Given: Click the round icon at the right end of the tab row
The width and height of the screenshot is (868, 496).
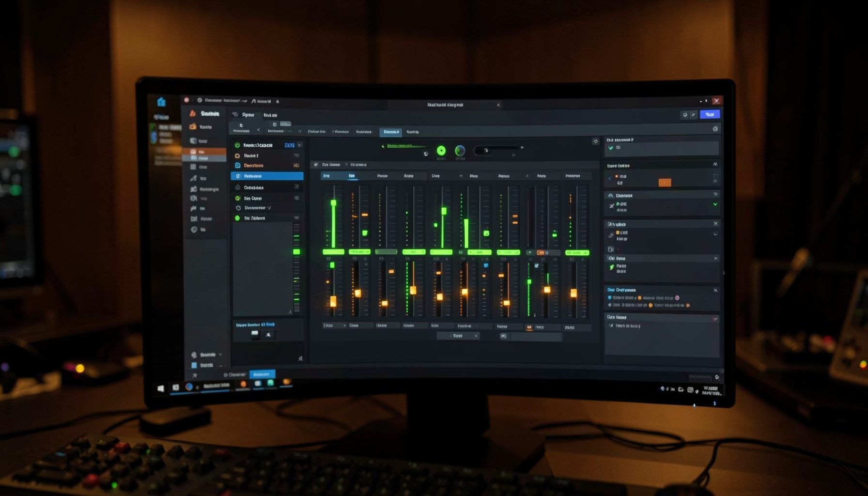Looking at the screenshot, I should pos(715,129).
